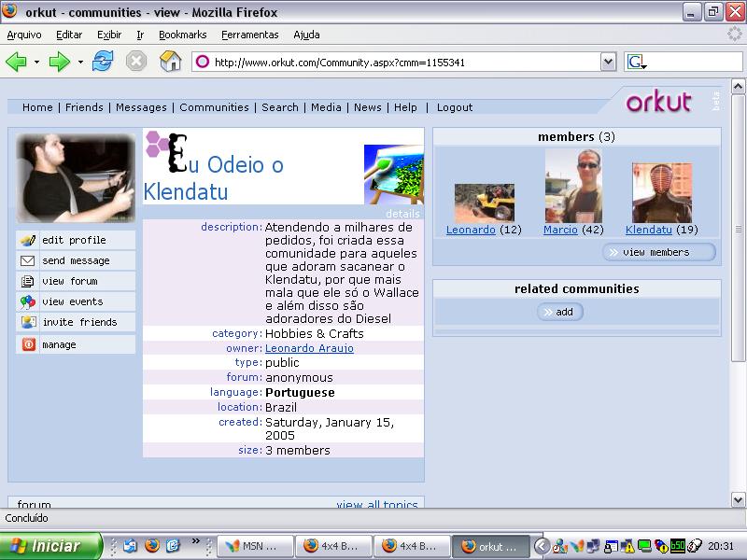
Task: Stop loading with the gray Stop icon
Action: click(x=135, y=62)
